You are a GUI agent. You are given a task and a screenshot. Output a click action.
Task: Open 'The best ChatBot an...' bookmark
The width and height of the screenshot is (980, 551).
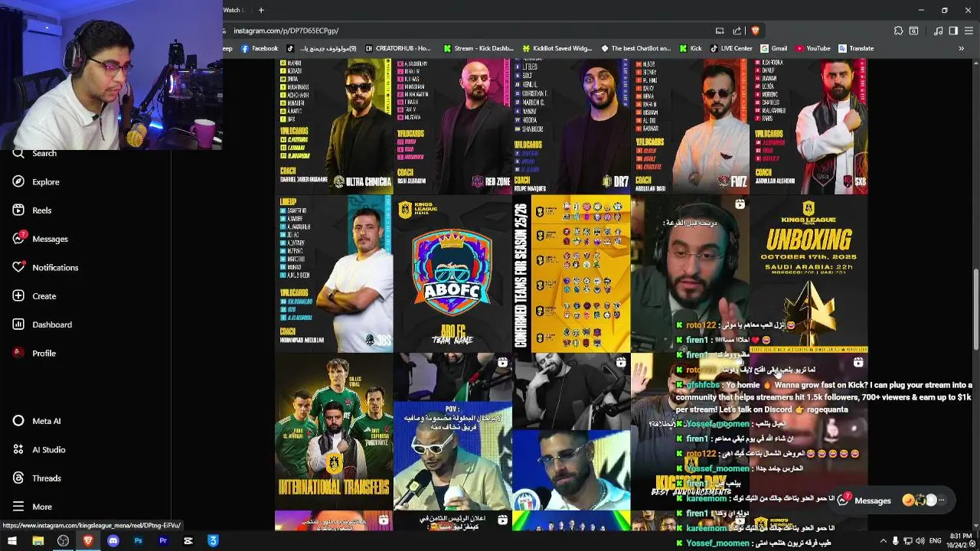(x=636, y=48)
